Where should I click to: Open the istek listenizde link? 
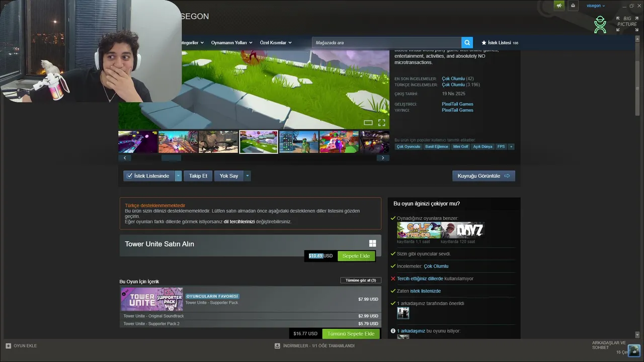pyautogui.click(x=426, y=291)
